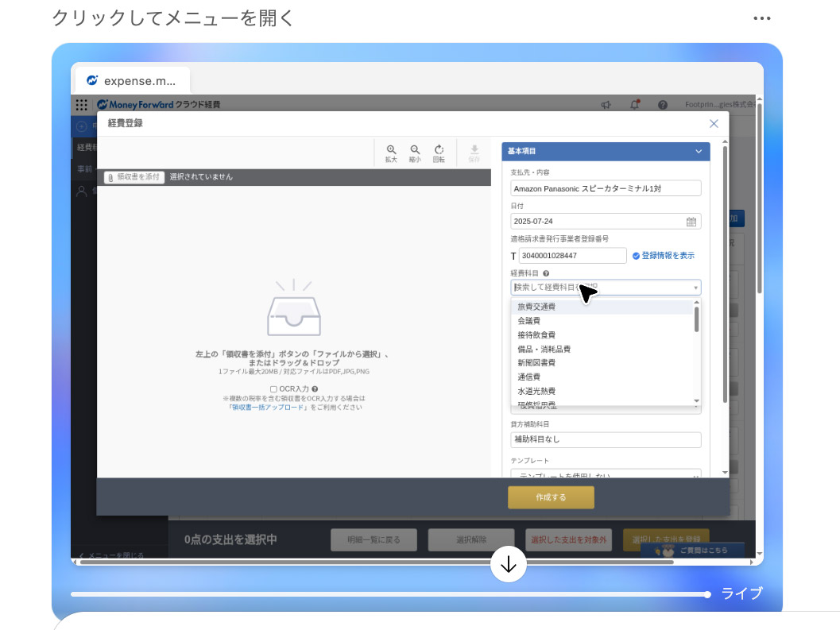Open the テンプレート dropdown

606,474
